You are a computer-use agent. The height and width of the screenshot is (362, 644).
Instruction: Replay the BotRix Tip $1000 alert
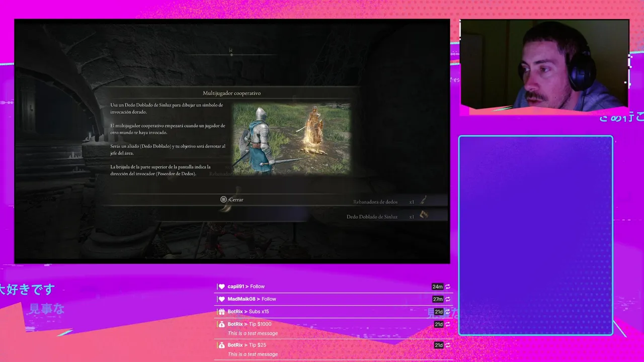click(447, 324)
